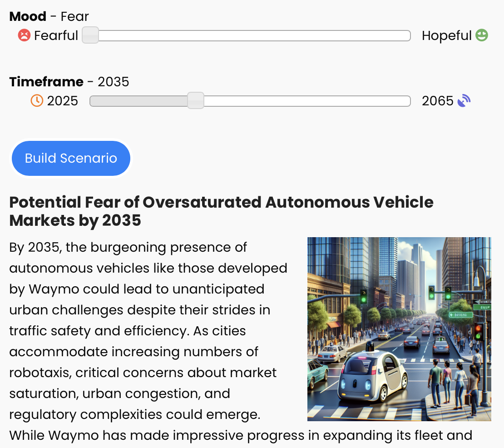Click the green smiley Hopeful icon
This screenshot has width=504, height=448.
(482, 35)
